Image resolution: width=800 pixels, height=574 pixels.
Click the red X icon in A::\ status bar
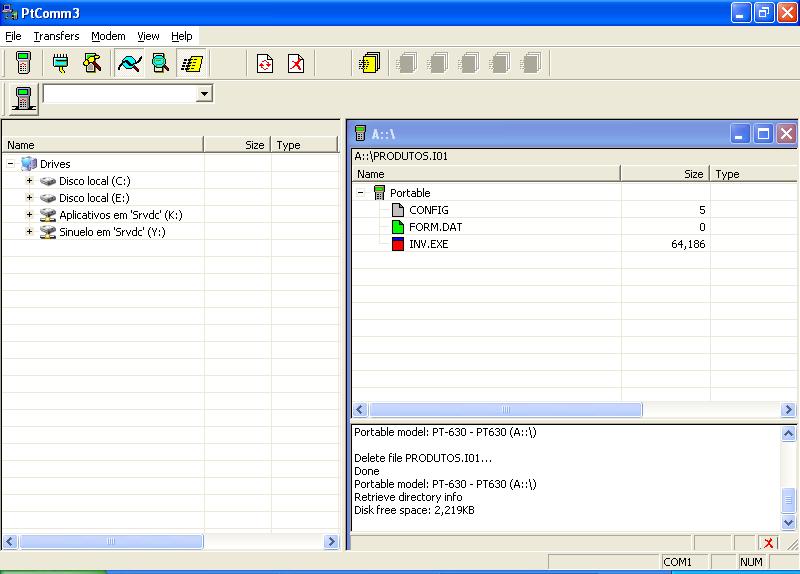(x=768, y=543)
